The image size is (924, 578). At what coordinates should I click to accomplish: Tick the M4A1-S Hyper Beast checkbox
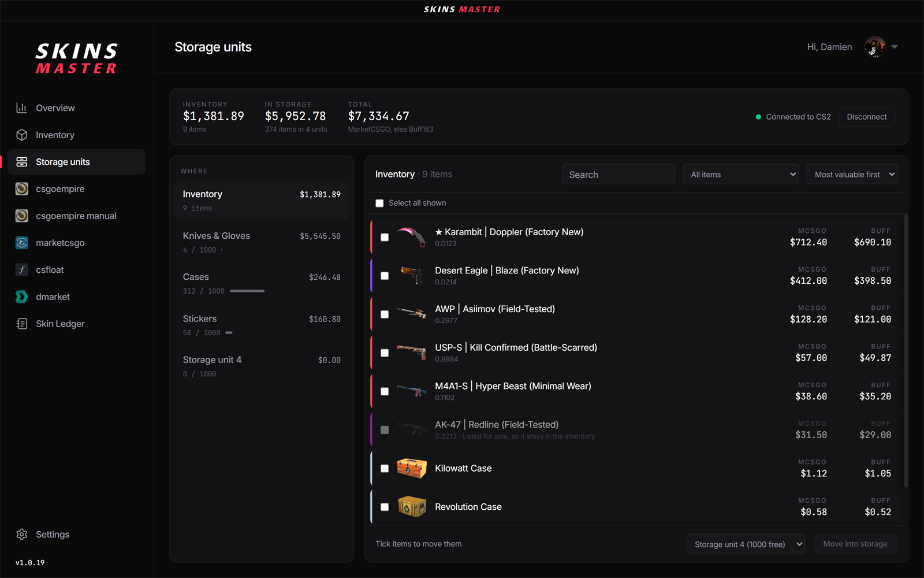point(385,391)
